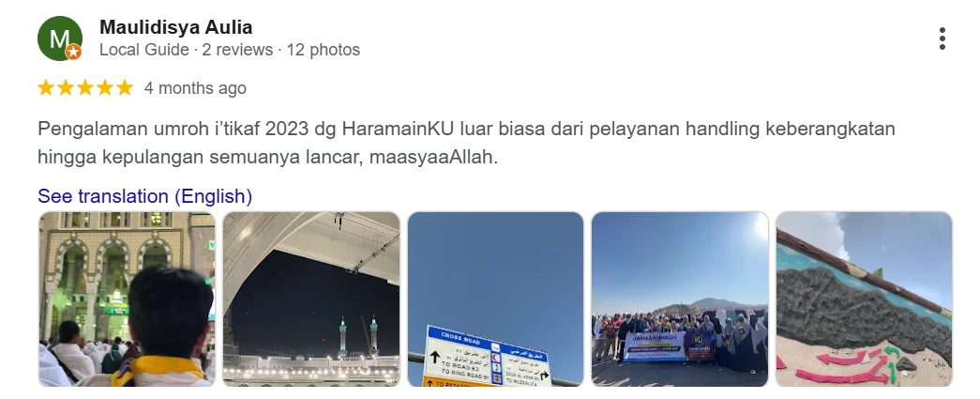The width and height of the screenshot is (980, 399).
Task: Open Maulidisya Aulia's profile name
Action: coord(175,27)
